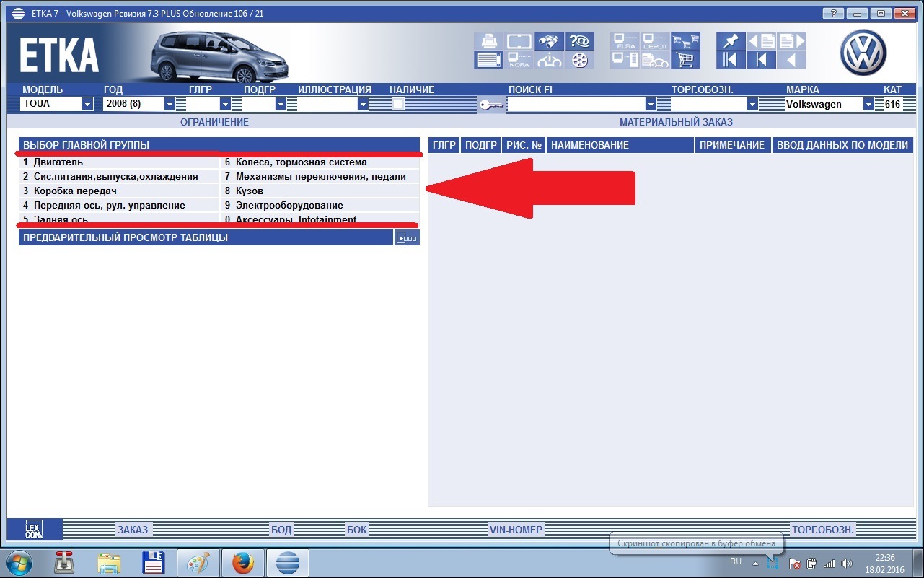Image resolution: width=924 pixels, height=578 pixels.
Task: Open Windows Explorer folder in taskbar
Action: 109,563
